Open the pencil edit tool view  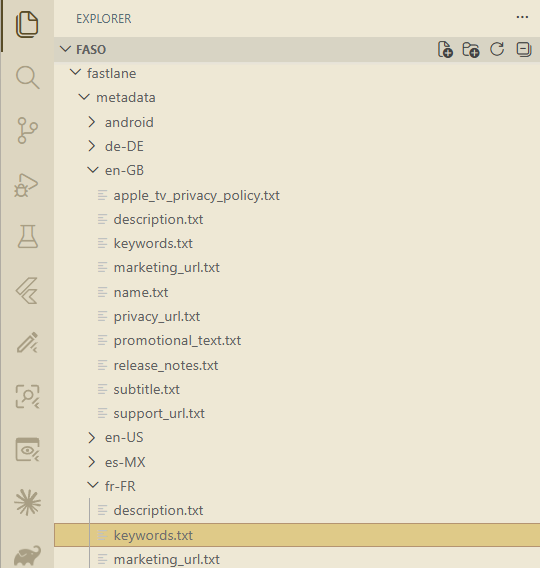point(28,343)
